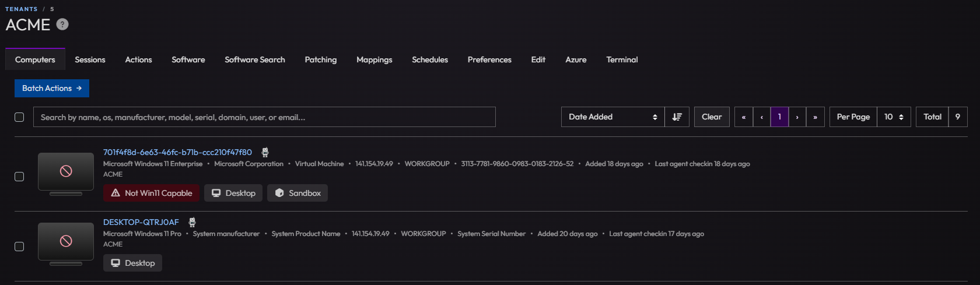
Task: Click the Desktop tag on 701f4f8d row
Action: (233, 193)
